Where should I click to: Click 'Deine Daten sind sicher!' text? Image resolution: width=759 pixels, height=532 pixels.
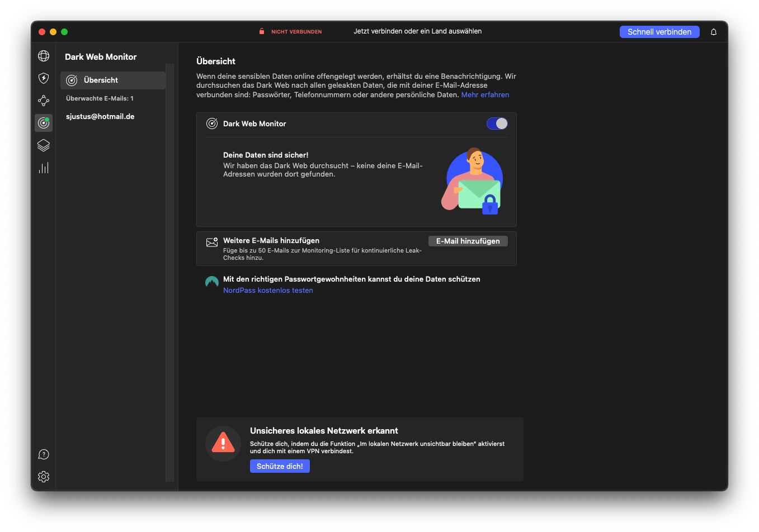[266, 155]
